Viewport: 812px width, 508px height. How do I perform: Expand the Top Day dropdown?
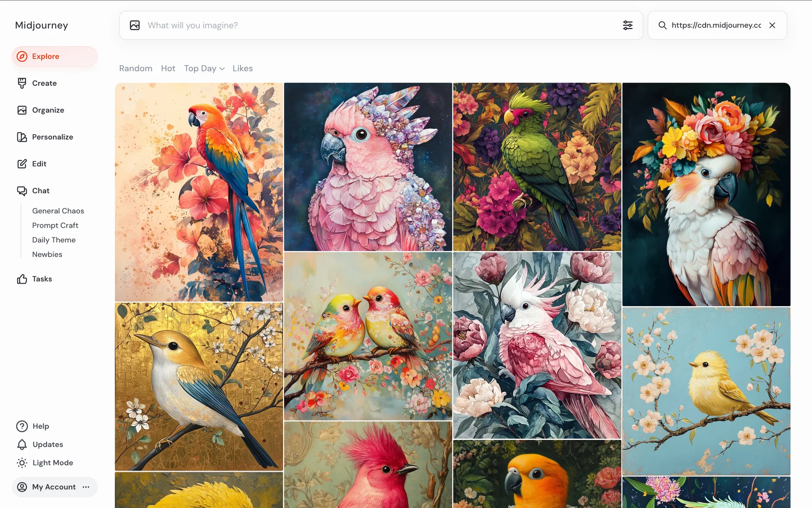pyautogui.click(x=204, y=69)
